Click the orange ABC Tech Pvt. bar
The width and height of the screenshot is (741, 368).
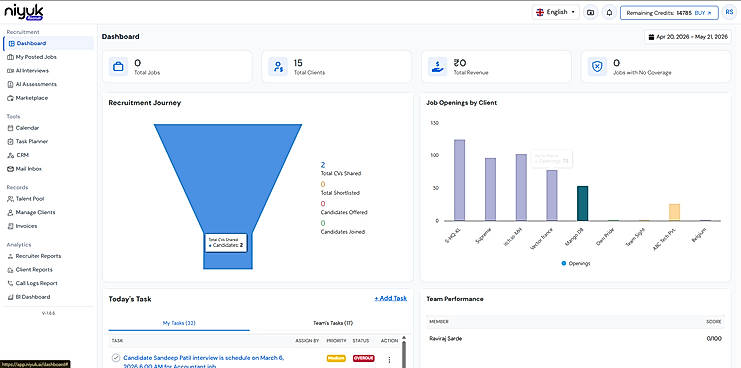point(674,212)
